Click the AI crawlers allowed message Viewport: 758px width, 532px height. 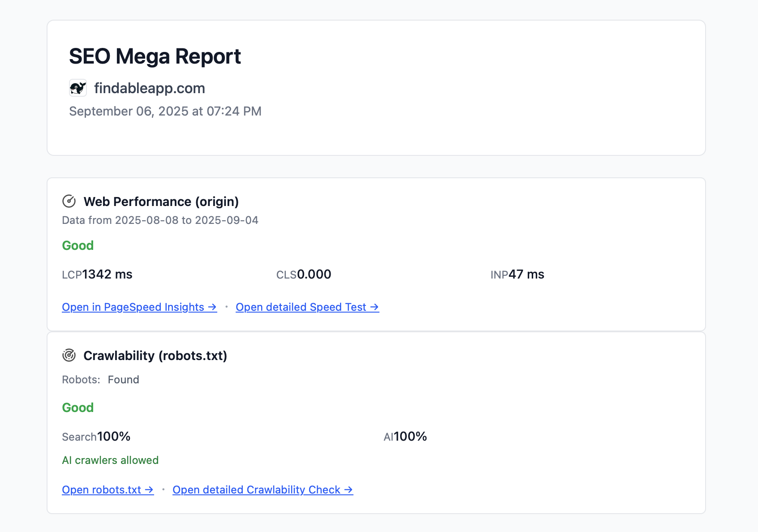click(x=110, y=460)
